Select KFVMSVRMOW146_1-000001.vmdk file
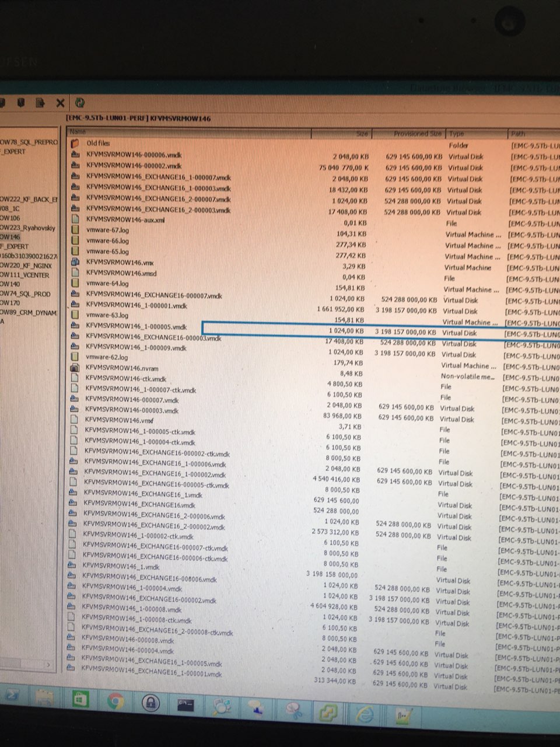560x747 pixels. tap(136, 305)
